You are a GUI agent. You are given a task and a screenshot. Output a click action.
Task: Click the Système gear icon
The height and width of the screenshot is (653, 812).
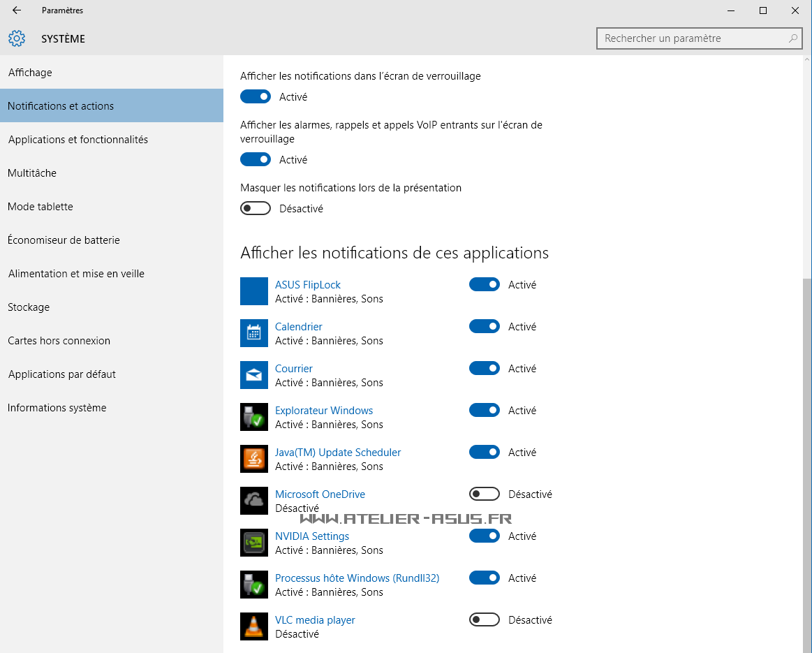coord(17,38)
